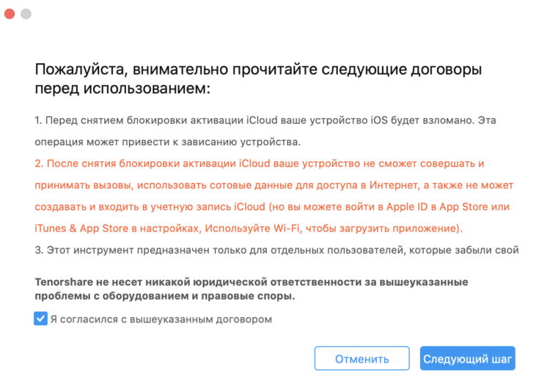Click bold line "проблемы с оборудованием и правовые споры."

pos(165,296)
